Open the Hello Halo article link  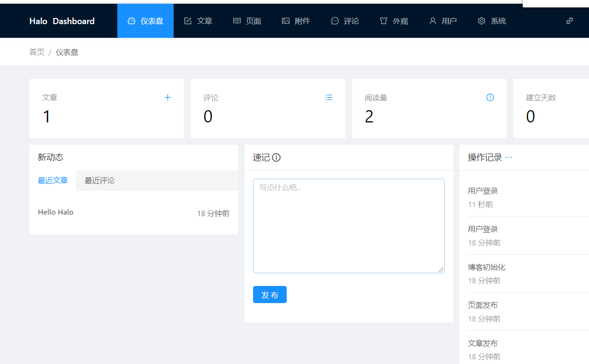[x=56, y=212]
